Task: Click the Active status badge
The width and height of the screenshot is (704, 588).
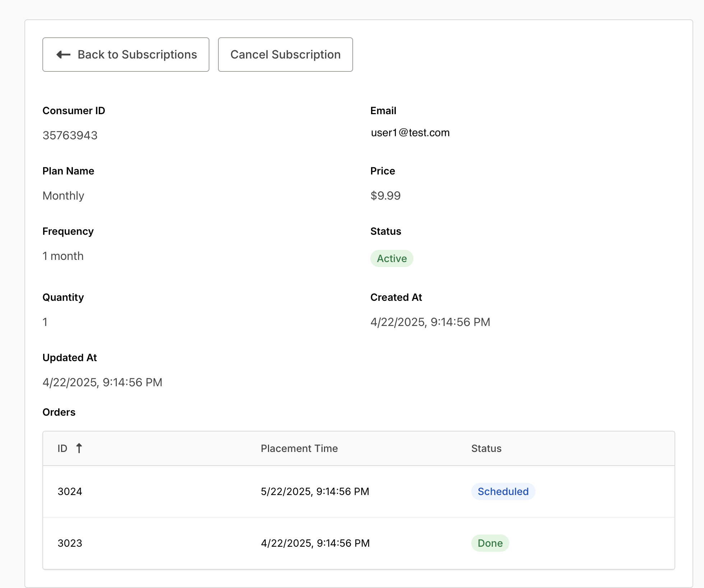Action: (x=392, y=258)
